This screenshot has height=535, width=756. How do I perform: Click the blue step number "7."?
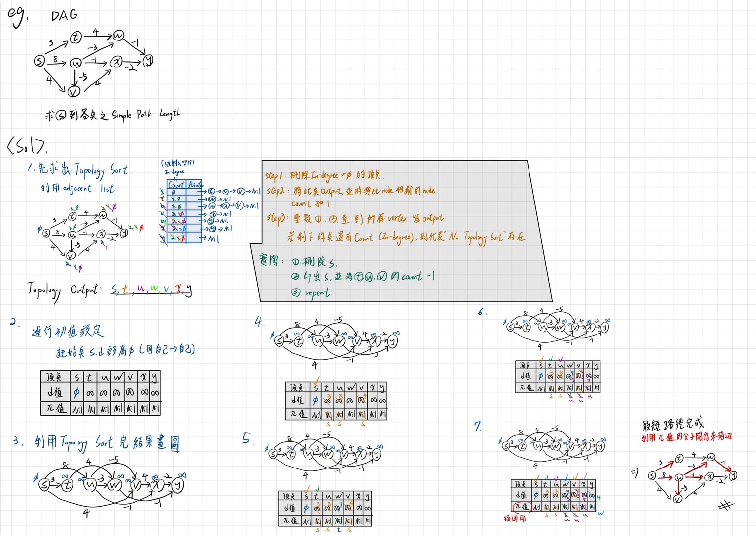click(478, 426)
